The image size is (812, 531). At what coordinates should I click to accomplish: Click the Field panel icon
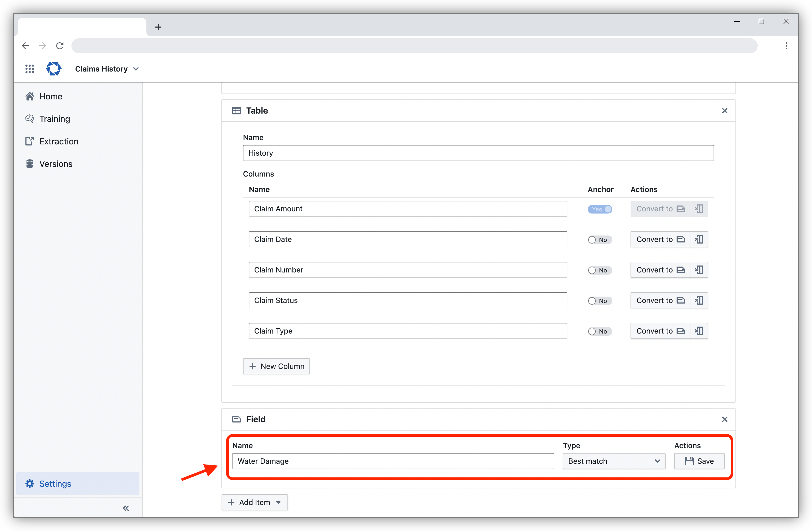click(x=237, y=419)
